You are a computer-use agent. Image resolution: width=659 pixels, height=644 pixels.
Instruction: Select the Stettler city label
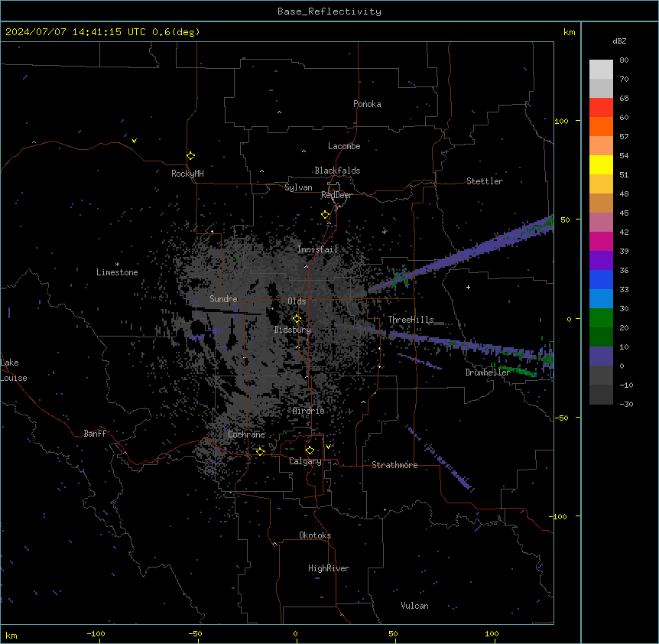[485, 181]
